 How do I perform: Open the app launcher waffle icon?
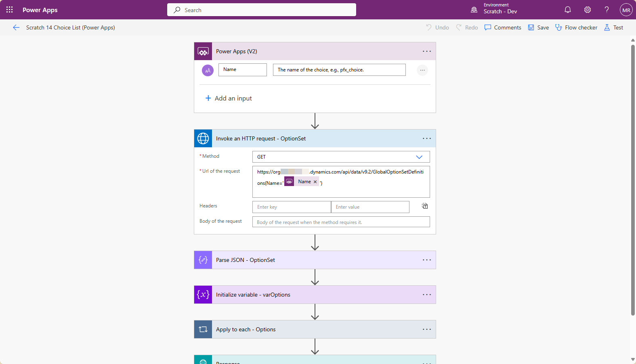click(10, 10)
